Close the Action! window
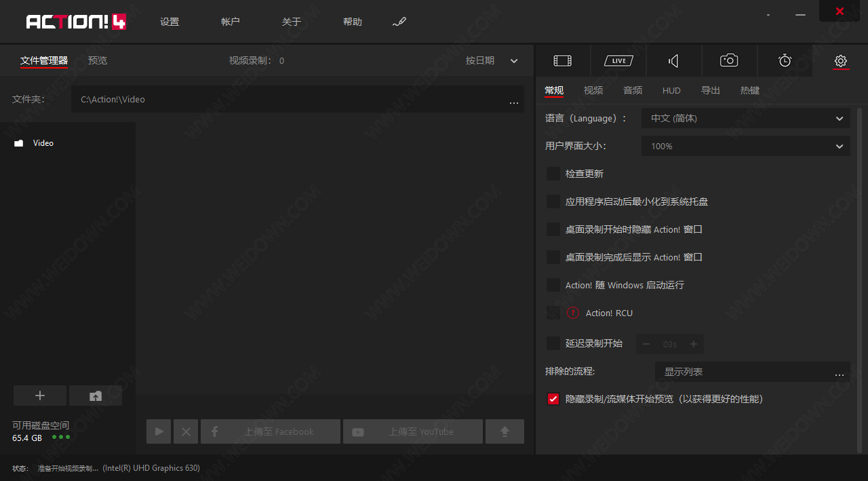Image resolution: width=868 pixels, height=481 pixels. [840, 12]
